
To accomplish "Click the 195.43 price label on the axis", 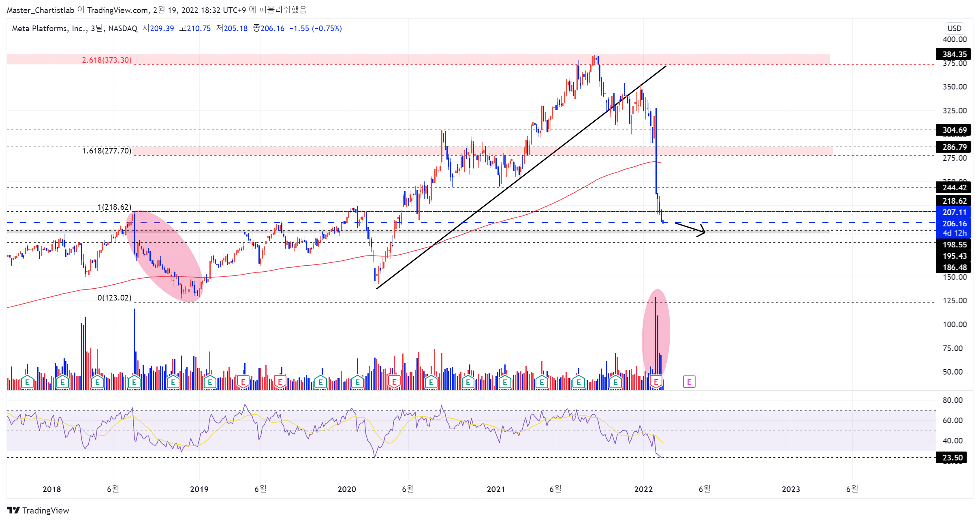I will click(954, 256).
